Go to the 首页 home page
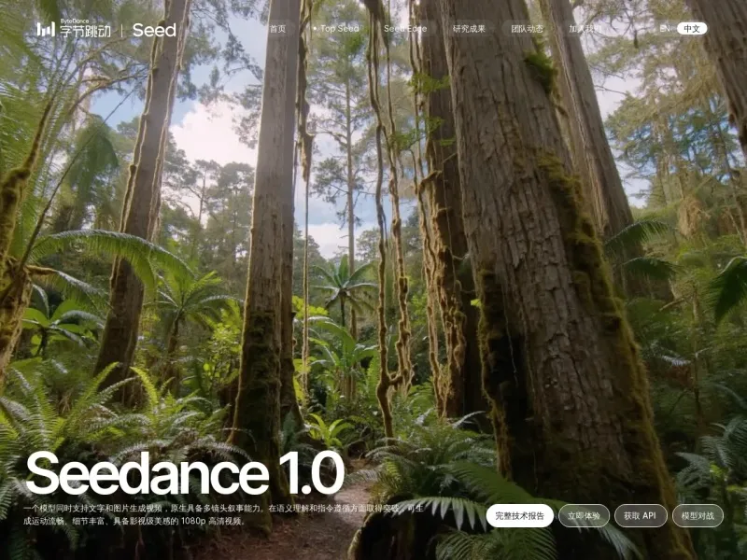The height and width of the screenshot is (560, 747). (277, 29)
